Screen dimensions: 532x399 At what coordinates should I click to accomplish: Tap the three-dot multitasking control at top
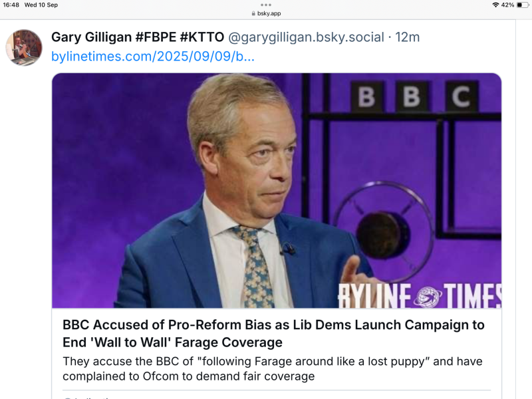coord(266,5)
